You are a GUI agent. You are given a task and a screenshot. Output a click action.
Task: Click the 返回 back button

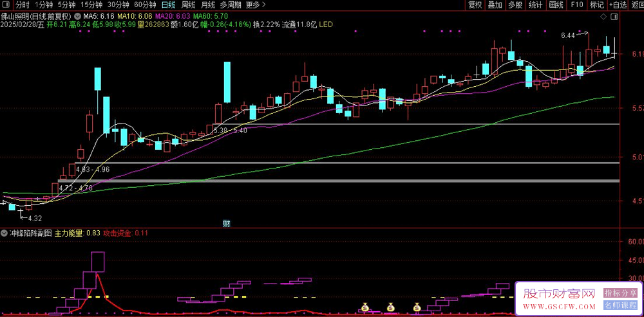(637, 5)
